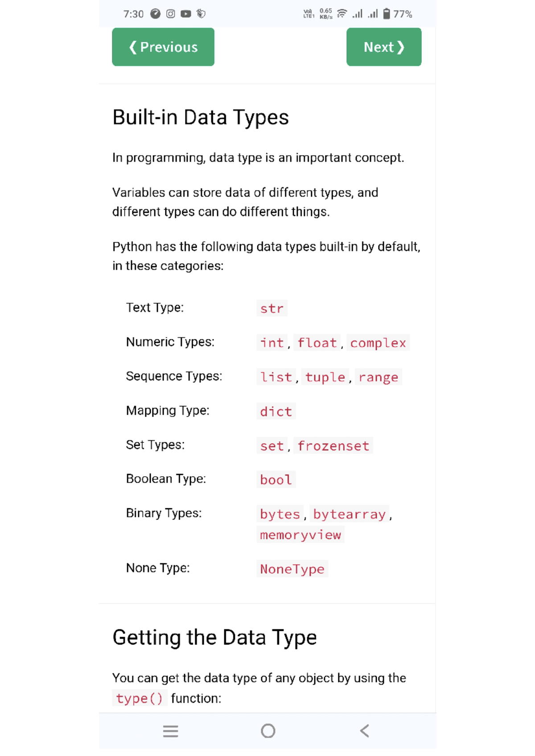
Task: Tap the Wi-Fi signal icon
Action: pos(342,14)
